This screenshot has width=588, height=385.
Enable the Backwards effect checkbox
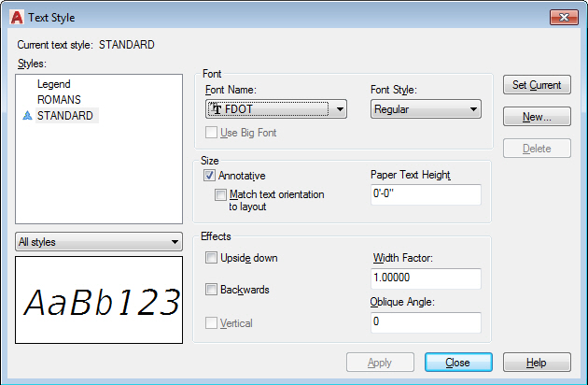pos(212,290)
